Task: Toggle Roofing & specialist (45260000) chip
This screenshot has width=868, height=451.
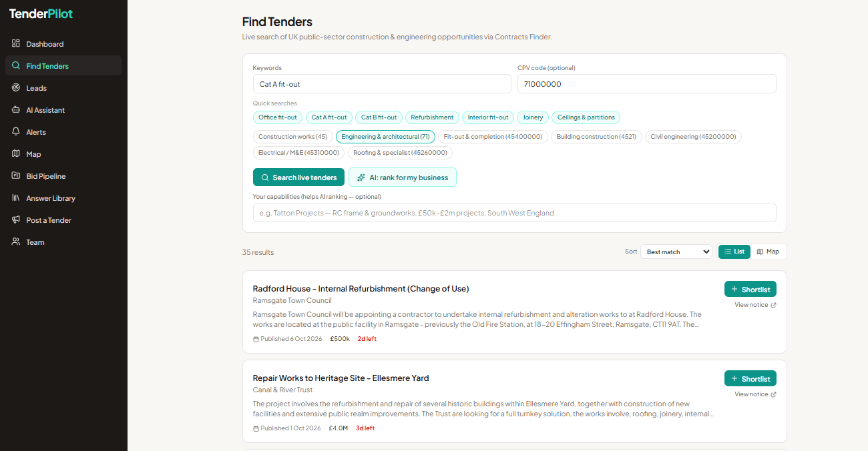Action: click(x=400, y=153)
